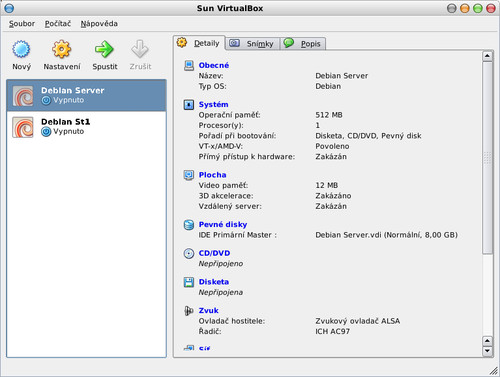Click the Plocha section display icon
This screenshot has width=500, height=377.
pyautogui.click(x=189, y=175)
